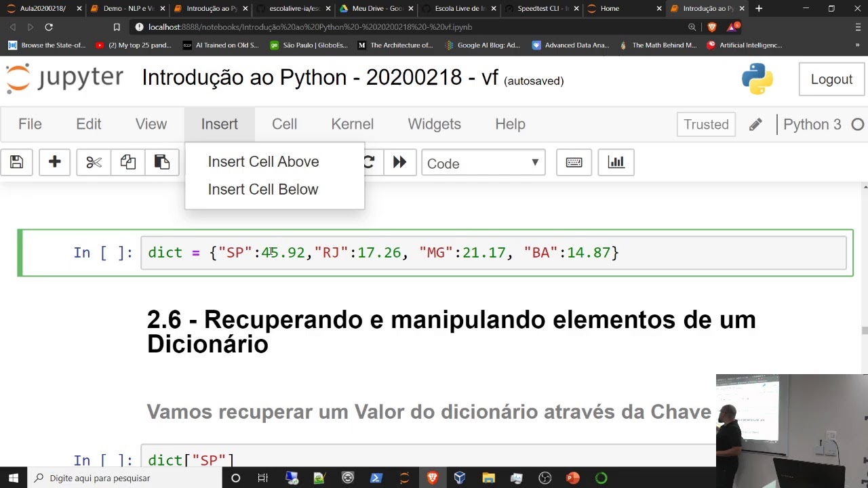Open the command palette keyboard icon

574,163
